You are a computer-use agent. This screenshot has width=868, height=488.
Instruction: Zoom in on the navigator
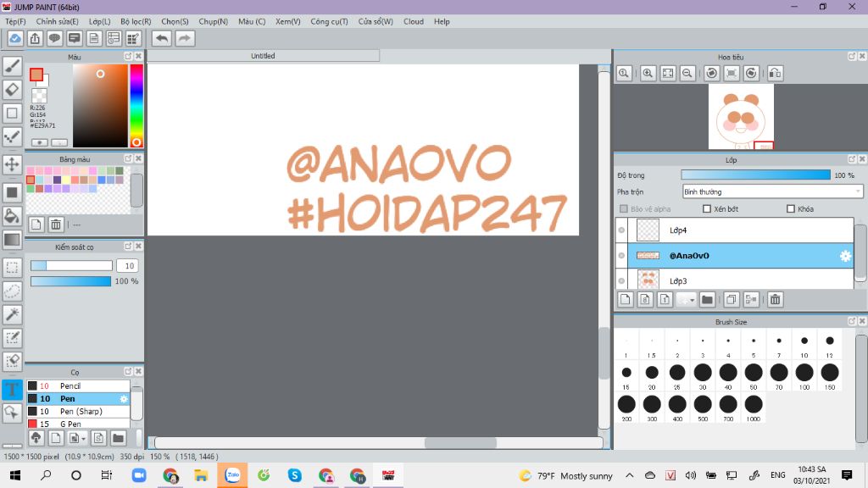coord(648,73)
